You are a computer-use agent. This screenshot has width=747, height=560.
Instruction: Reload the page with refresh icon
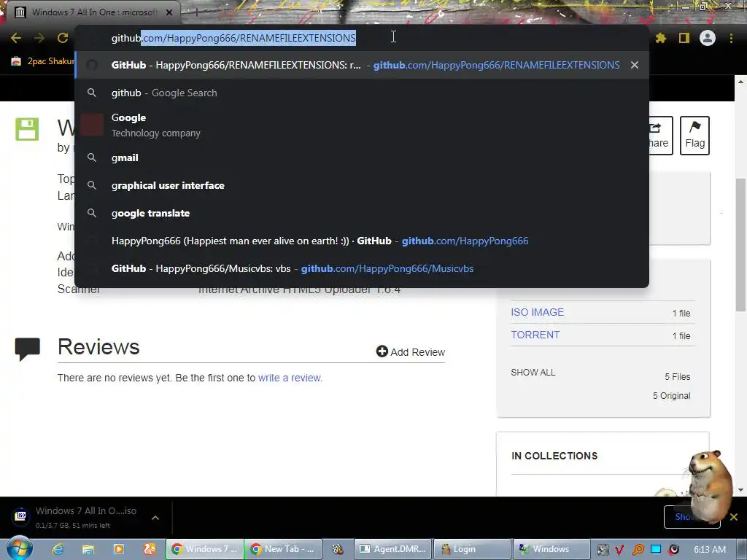(x=63, y=38)
